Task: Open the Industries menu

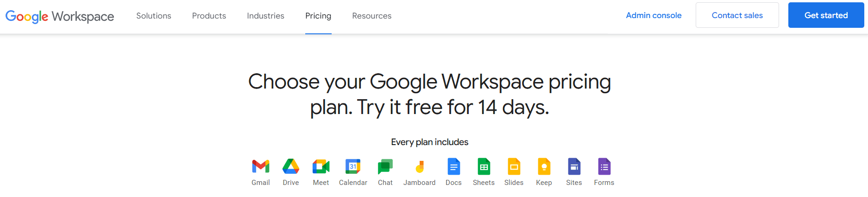Action: pos(265,16)
